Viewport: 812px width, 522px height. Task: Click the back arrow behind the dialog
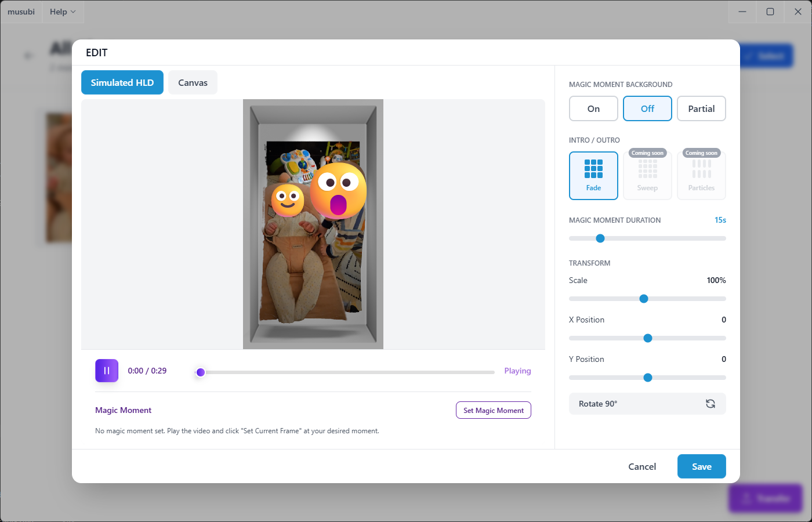(28, 56)
